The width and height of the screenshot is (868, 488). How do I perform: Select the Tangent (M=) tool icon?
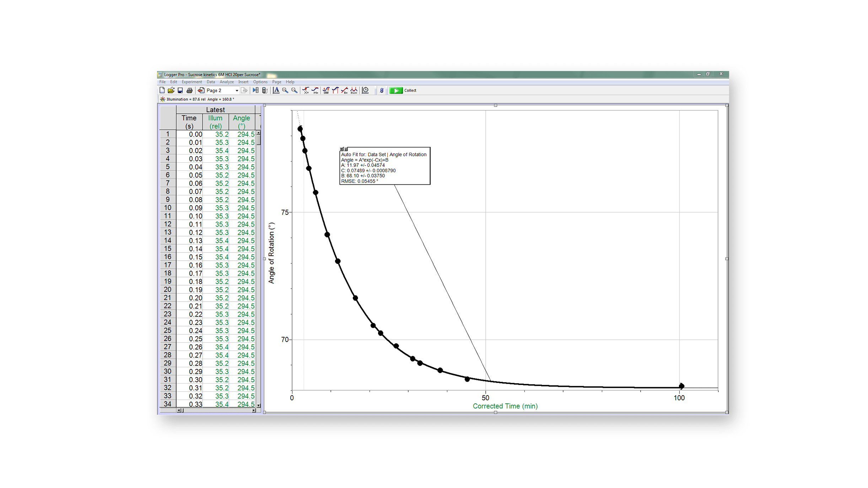[x=315, y=90]
